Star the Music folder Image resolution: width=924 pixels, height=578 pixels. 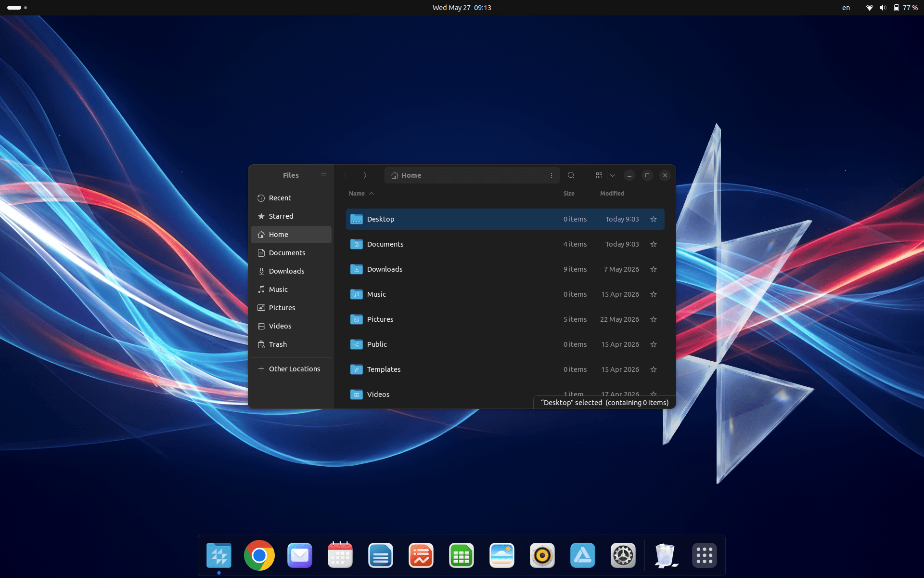(x=654, y=294)
